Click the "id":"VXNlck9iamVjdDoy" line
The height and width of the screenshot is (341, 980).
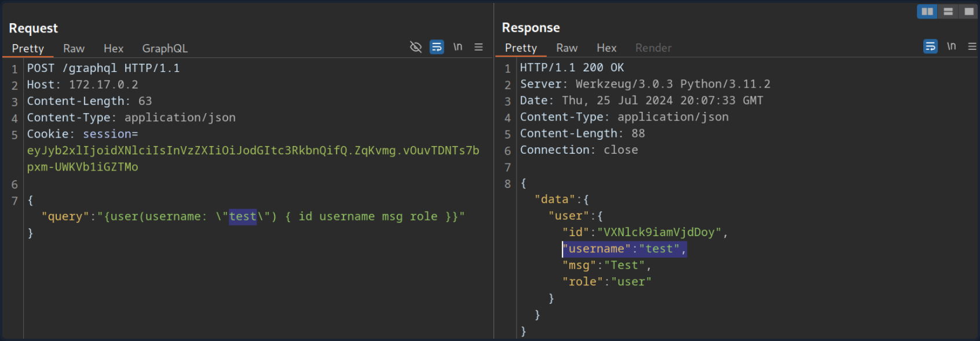tap(645, 233)
